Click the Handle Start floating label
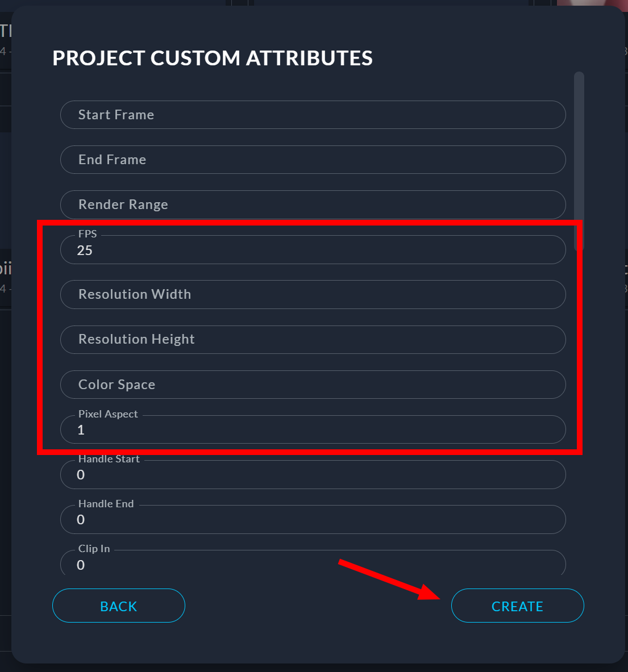The height and width of the screenshot is (672, 628). click(109, 459)
